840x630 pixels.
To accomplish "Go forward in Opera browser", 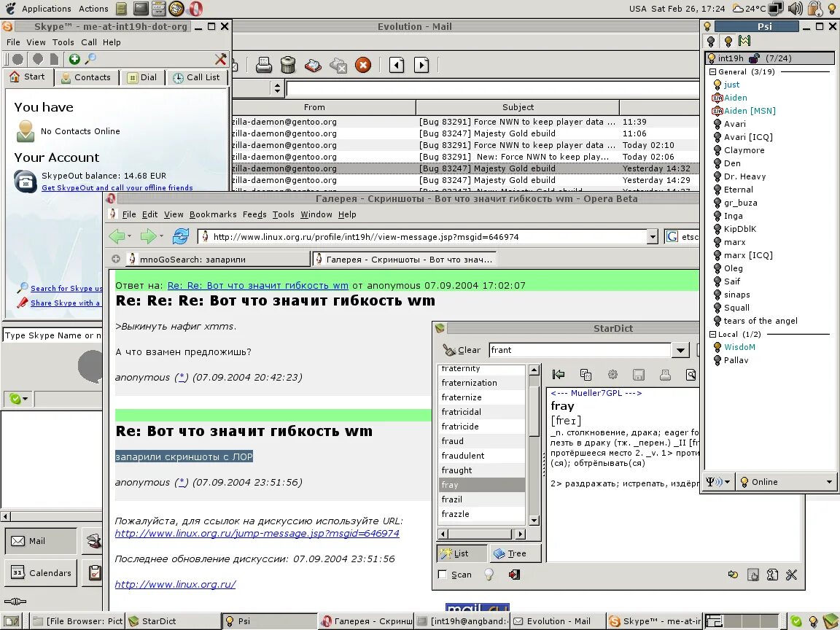I will (148, 236).
